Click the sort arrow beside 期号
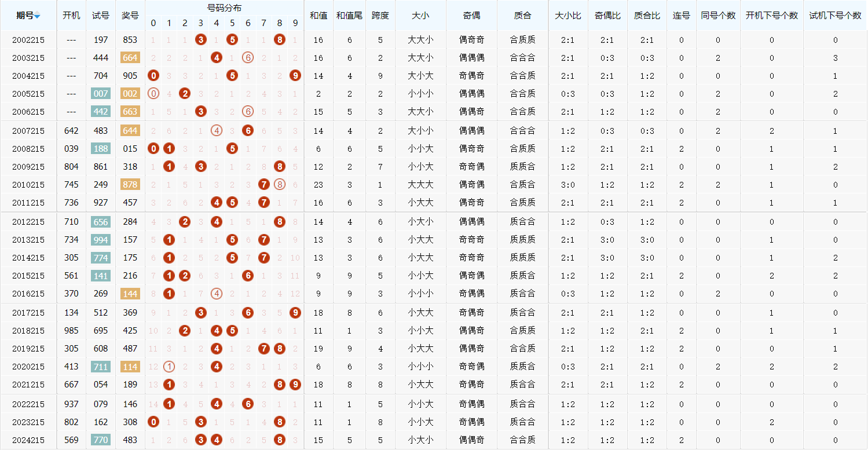 click(x=37, y=16)
